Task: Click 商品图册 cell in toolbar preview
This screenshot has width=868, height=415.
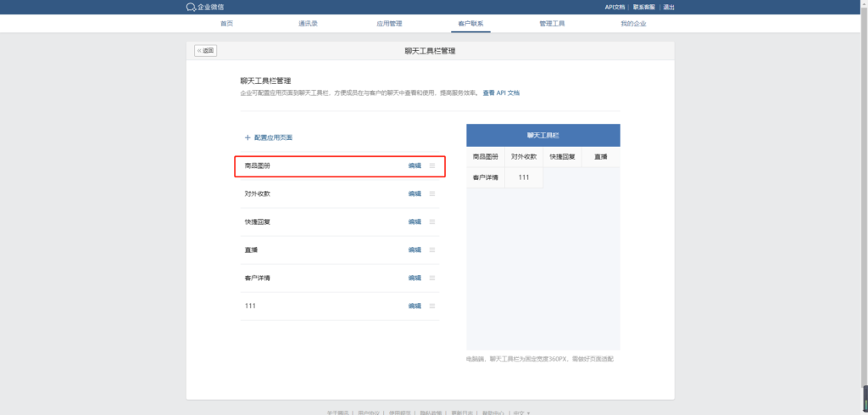Action: pos(486,157)
